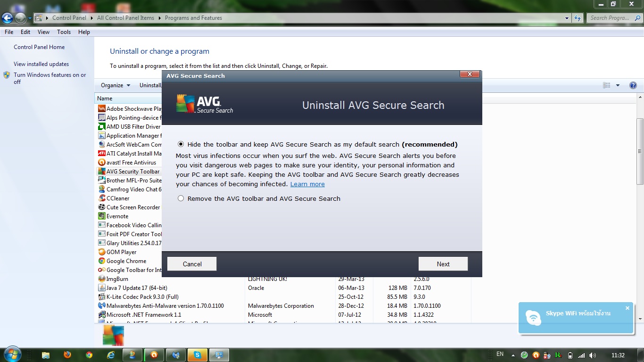
Task: Open the Help menu
Action: click(x=84, y=32)
